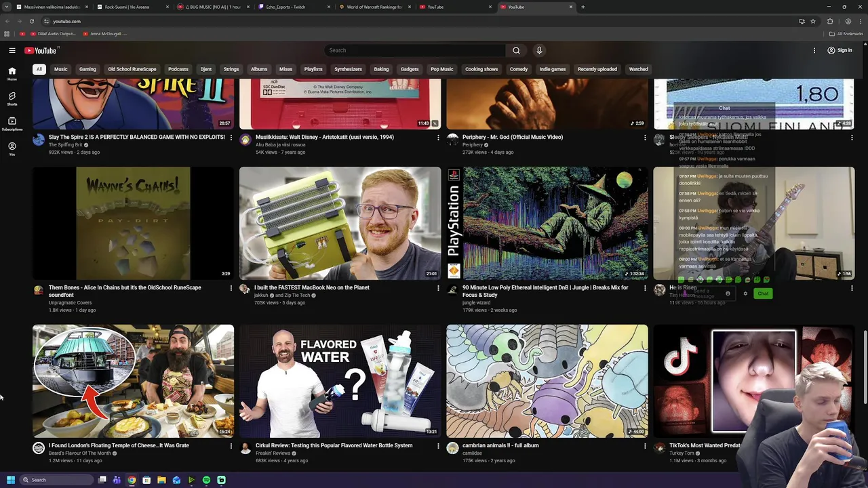Start voice search with microphone icon
Image resolution: width=868 pixels, height=488 pixels.
539,50
